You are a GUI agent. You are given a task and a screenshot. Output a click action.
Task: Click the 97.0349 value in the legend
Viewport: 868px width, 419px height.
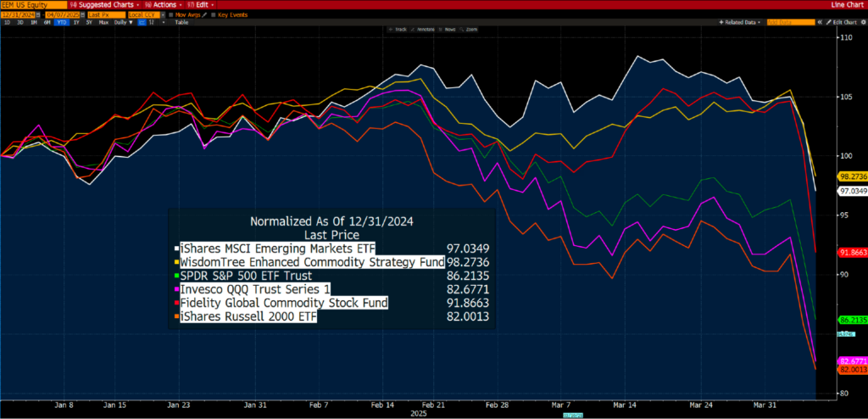468,248
